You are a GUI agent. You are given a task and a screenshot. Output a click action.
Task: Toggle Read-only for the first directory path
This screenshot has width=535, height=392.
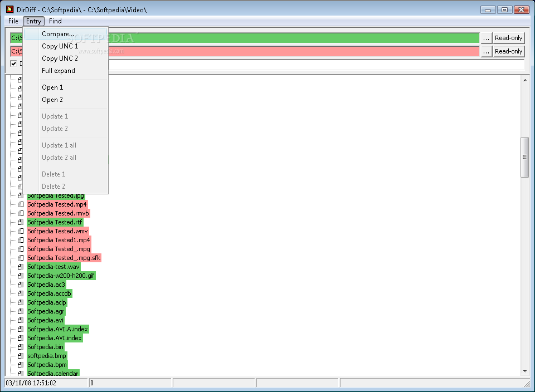[508, 37]
